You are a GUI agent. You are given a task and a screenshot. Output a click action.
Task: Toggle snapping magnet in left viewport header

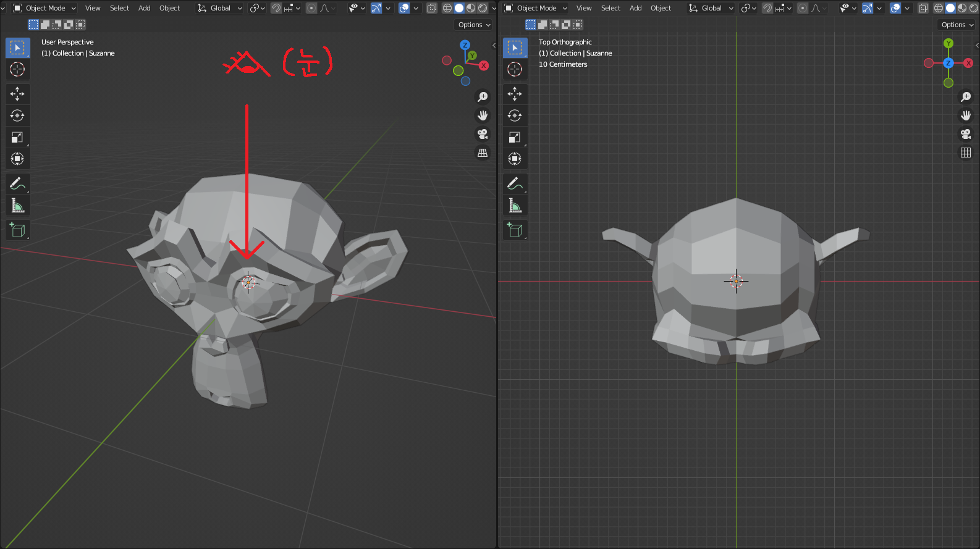pyautogui.click(x=276, y=8)
